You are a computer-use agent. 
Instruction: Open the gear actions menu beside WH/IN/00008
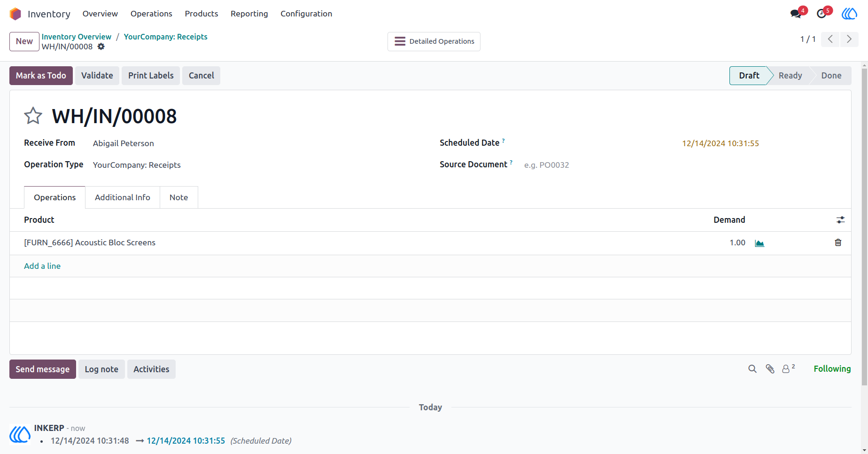101,47
